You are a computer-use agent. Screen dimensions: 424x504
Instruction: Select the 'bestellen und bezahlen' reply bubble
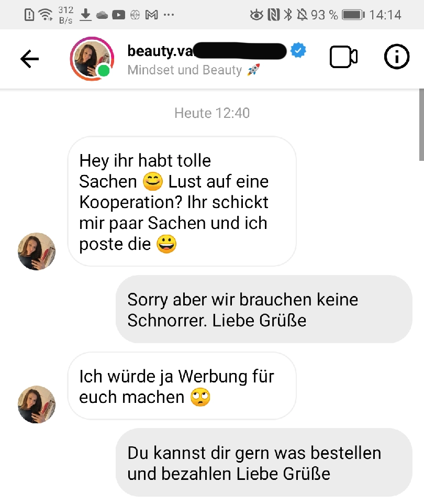(264, 463)
